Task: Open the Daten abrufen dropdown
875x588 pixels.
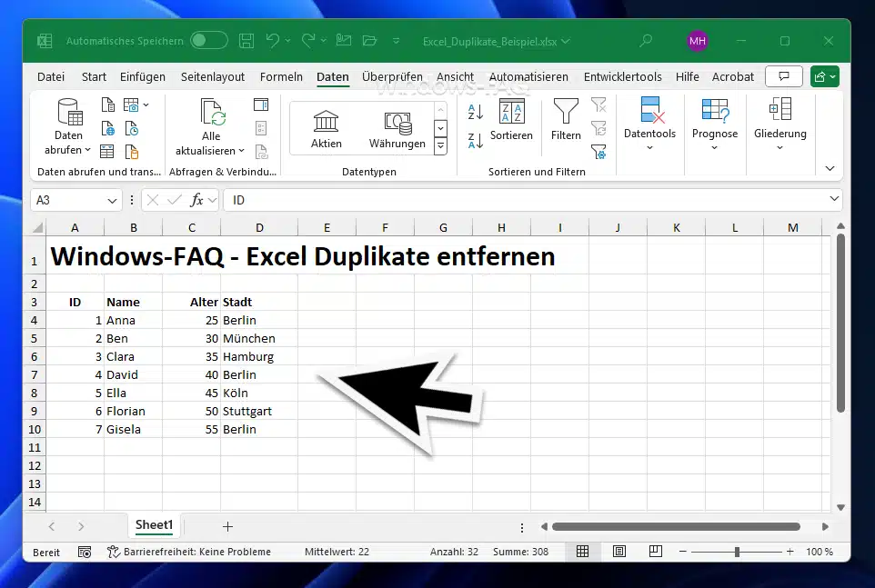Action: pyautogui.click(x=68, y=127)
